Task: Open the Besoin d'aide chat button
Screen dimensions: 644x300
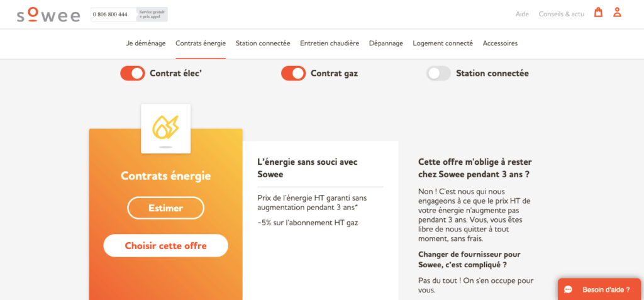Action: point(599,289)
